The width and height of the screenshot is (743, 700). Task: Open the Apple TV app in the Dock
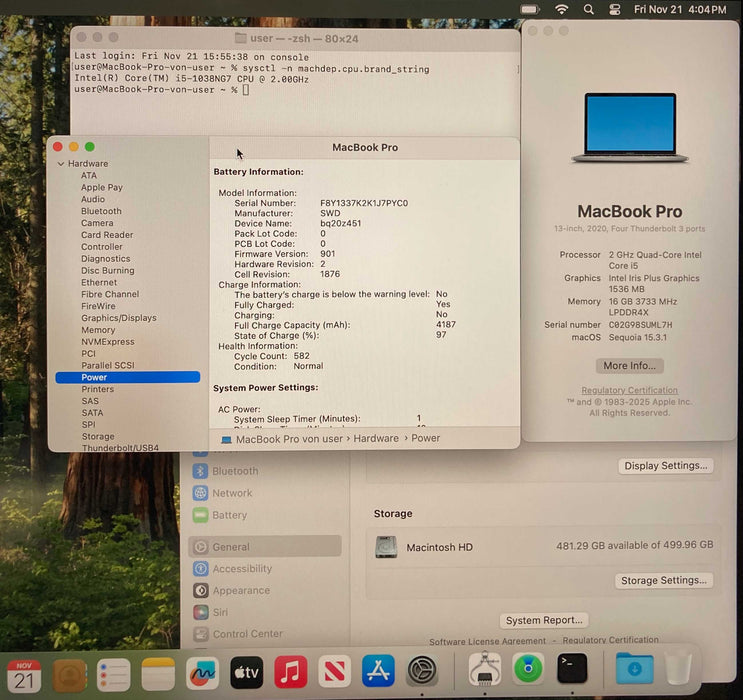click(247, 672)
